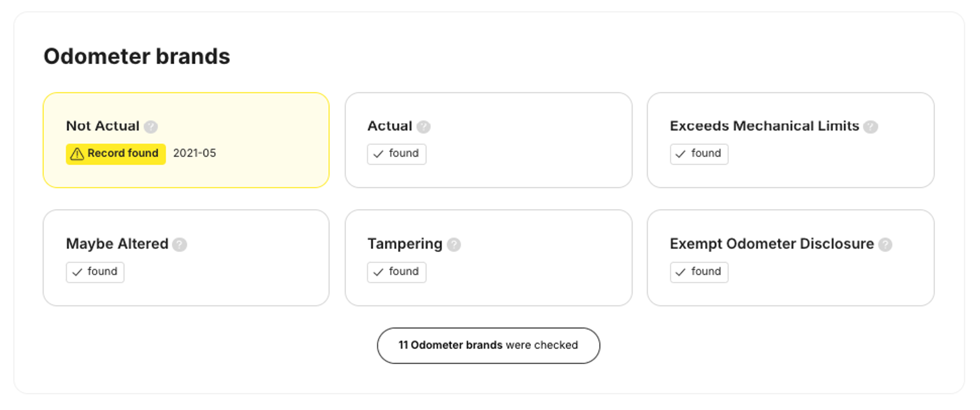This screenshot has height=410, width=980.
Task: Click the Exempt Odometer Disclosure help icon
Action: (885, 245)
